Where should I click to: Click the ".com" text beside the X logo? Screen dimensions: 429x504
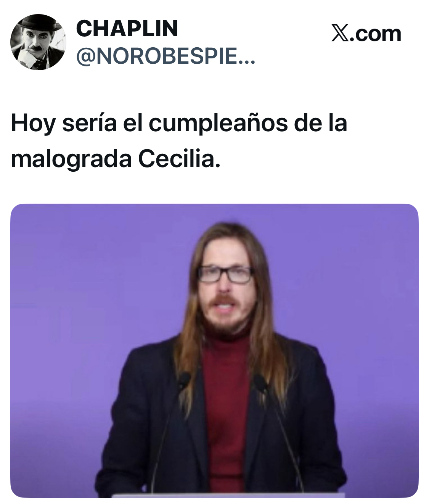point(375,34)
